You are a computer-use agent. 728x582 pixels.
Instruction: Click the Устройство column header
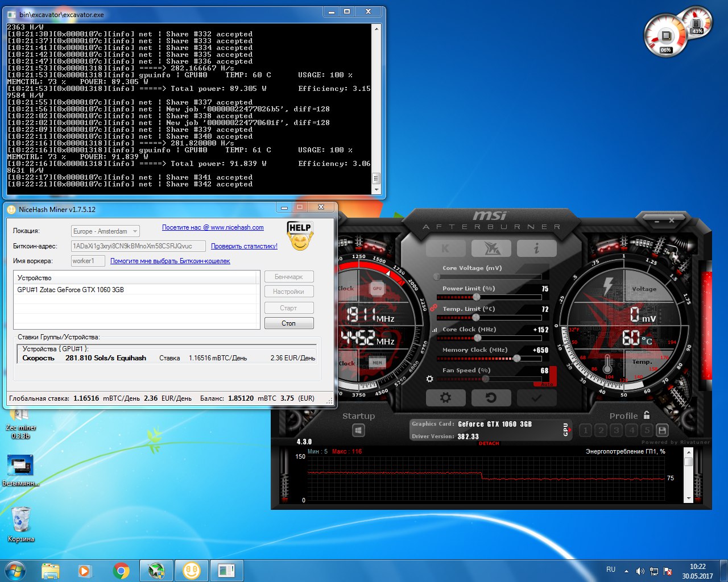click(x=135, y=278)
